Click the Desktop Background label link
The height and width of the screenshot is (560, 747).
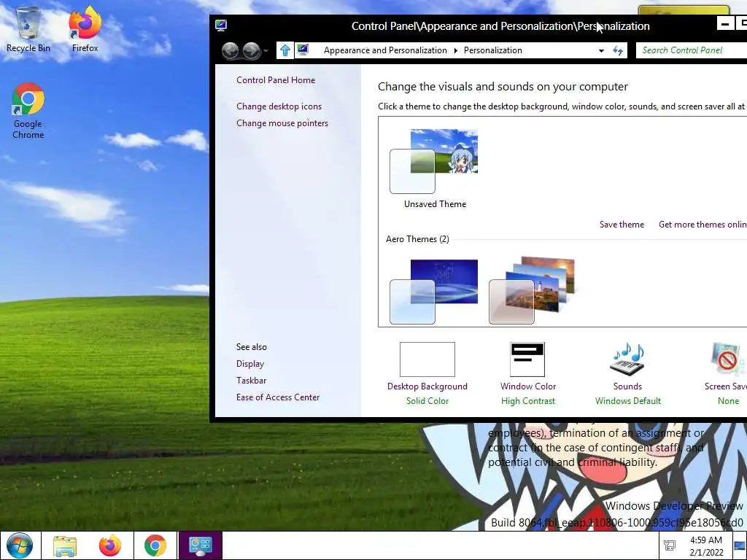[x=427, y=386]
